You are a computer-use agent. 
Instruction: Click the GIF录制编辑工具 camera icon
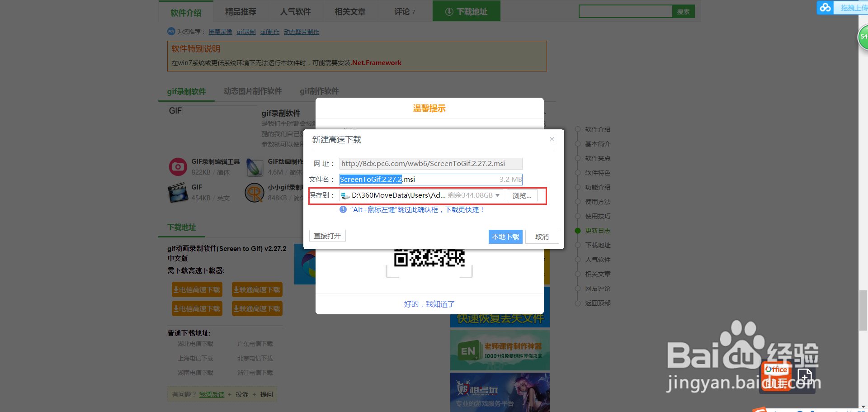(178, 167)
